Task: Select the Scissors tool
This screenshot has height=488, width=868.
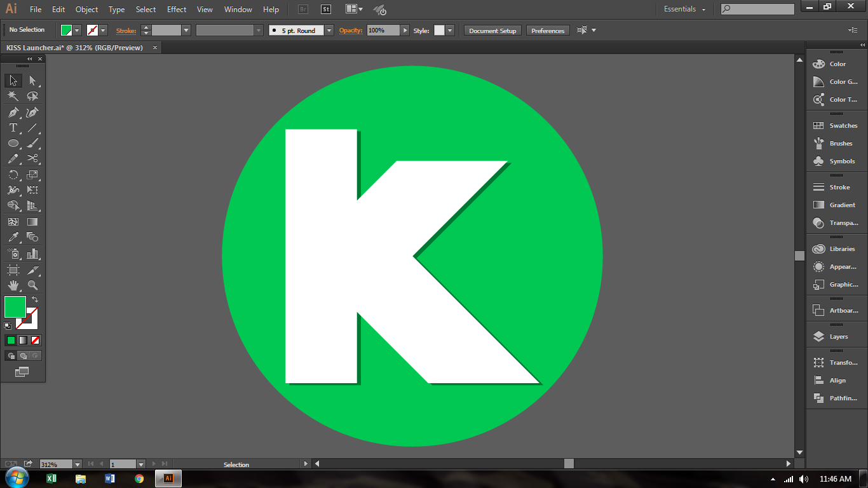Action: pyautogui.click(x=32, y=159)
